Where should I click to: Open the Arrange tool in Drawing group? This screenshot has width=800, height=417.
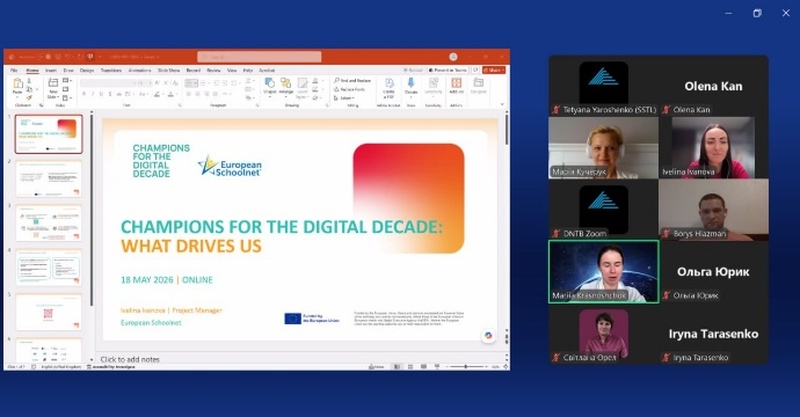(x=286, y=86)
